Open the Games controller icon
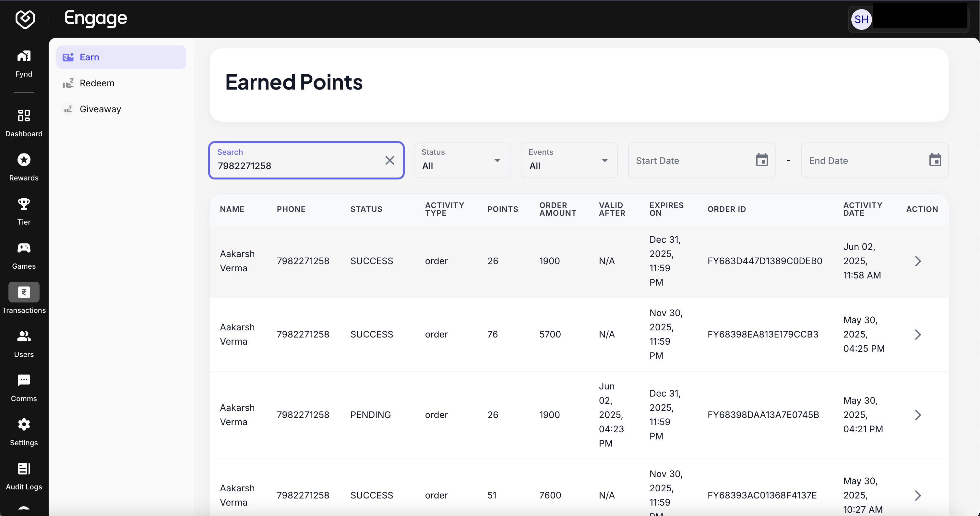 (x=24, y=248)
